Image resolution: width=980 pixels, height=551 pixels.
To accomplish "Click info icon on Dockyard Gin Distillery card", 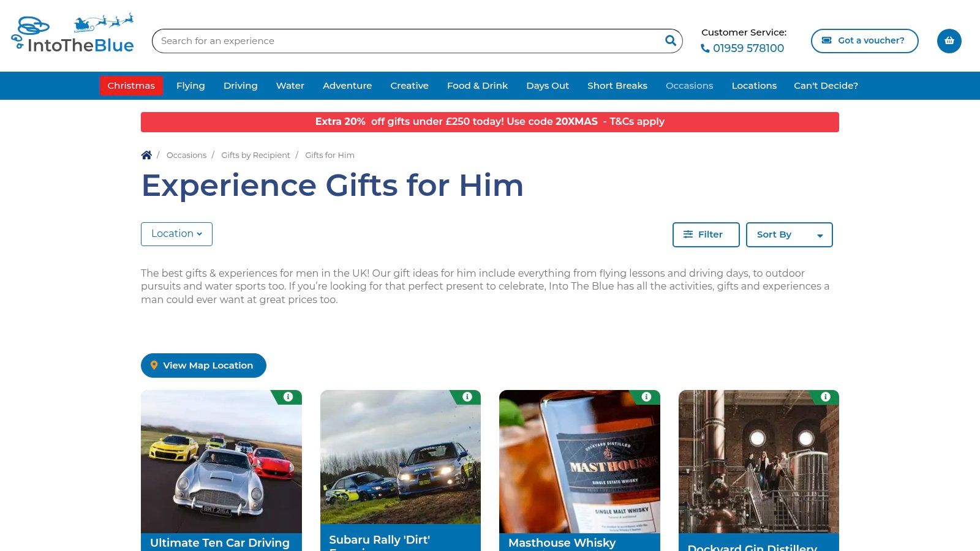I will (826, 397).
